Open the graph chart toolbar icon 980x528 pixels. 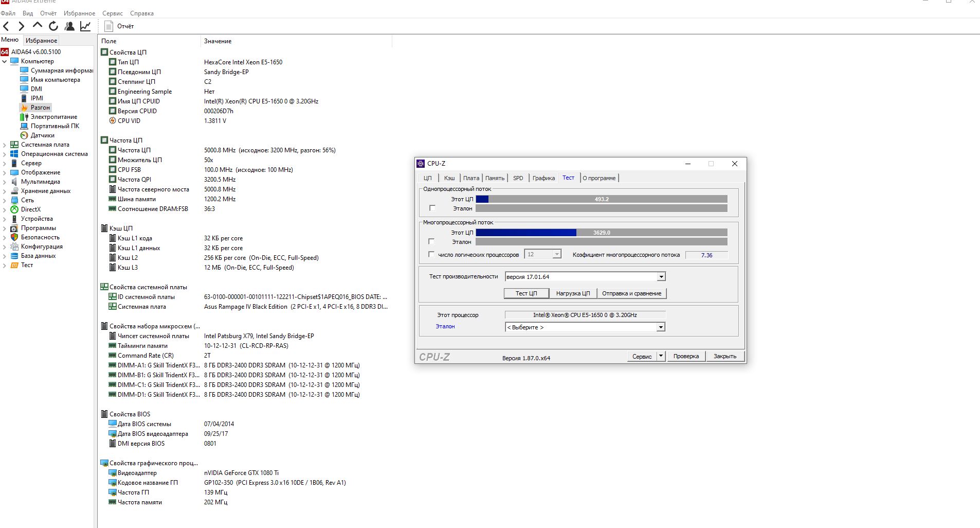click(85, 26)
